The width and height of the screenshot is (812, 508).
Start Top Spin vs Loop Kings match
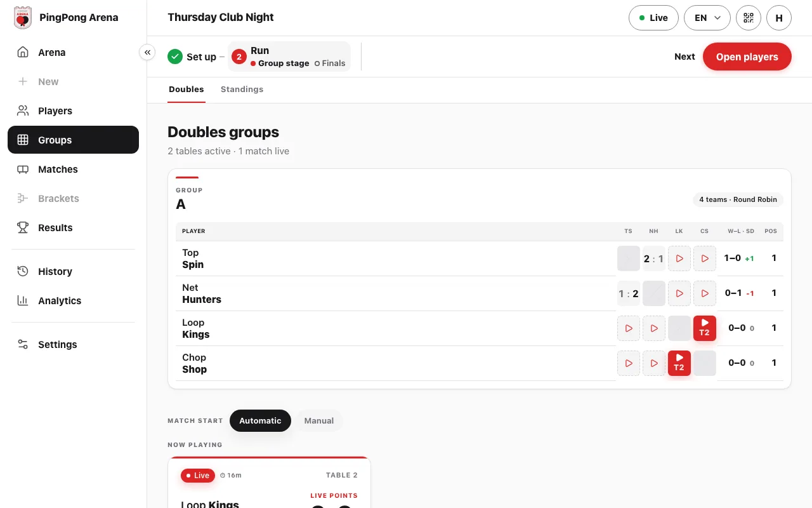[679, 258]
